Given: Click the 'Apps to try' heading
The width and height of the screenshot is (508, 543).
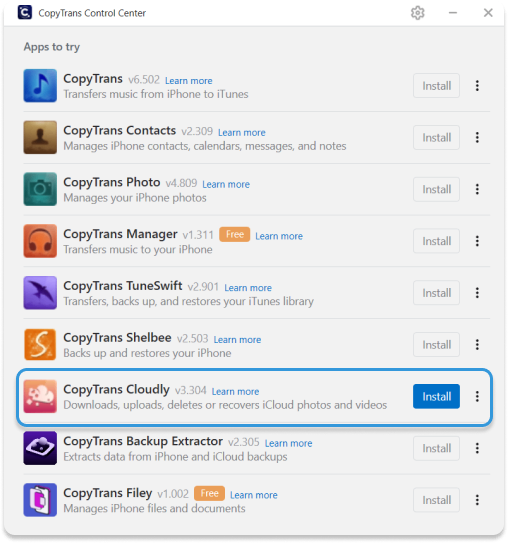Looking at the screenshot, I should click(x=52, y=47).
